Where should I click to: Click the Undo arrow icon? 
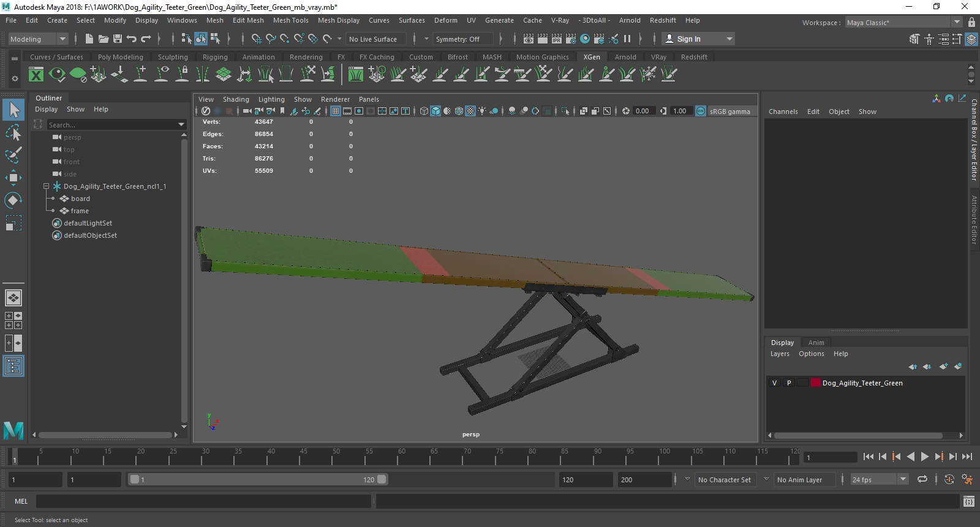pos(132,39)
